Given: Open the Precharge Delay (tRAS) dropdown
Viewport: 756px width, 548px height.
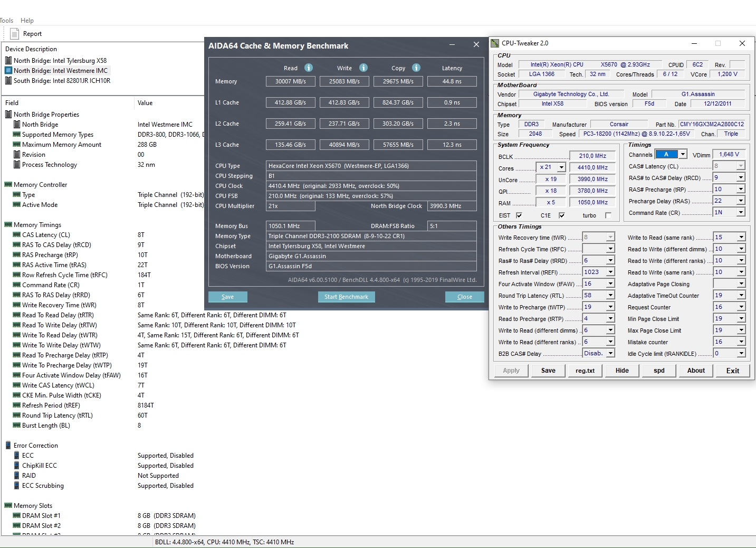Looking at the screenshot, I should click(741, 201).
